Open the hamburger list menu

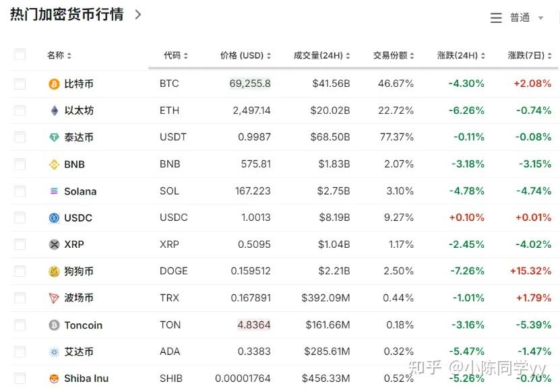click(x=495, y=17)
